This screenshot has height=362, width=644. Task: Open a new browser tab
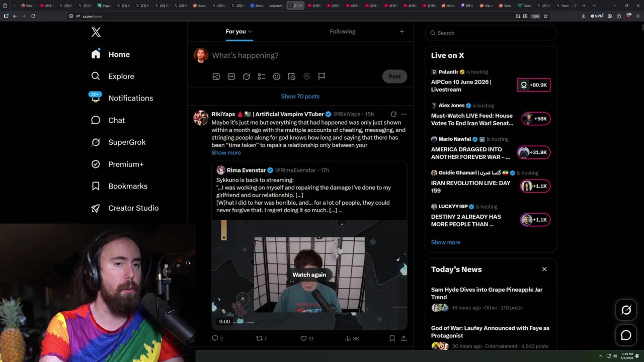coord(584,6)
